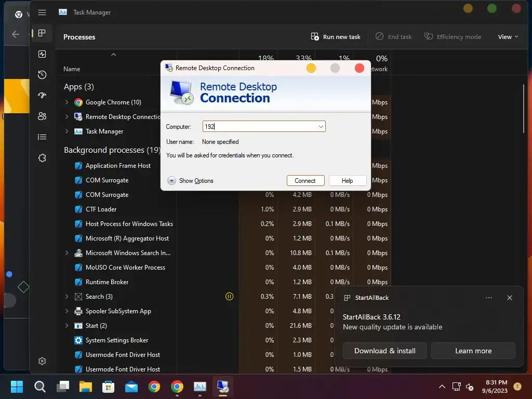The width and height of the screenshot is (532, 399).
Task: Open the Windows Start menu
Action: [17, 387]
